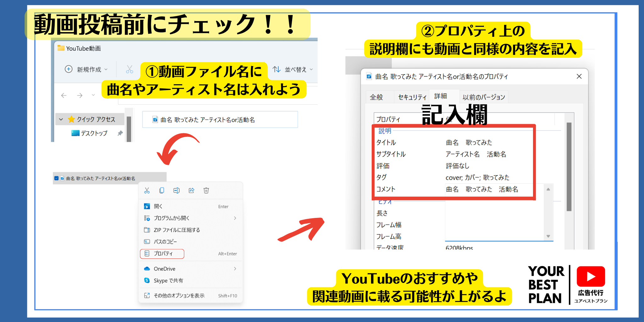Click the Desktop pin icon
644x322 pixels.
pos(120,133)
